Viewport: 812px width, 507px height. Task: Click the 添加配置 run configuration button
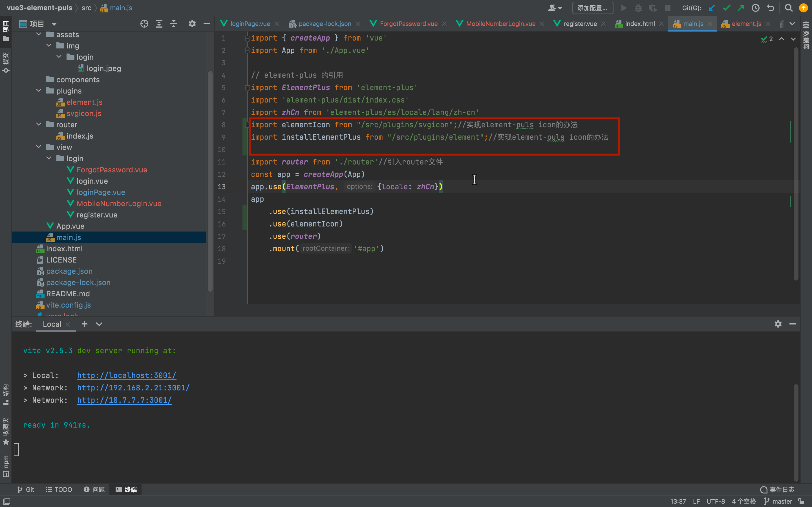click(592, 8)
